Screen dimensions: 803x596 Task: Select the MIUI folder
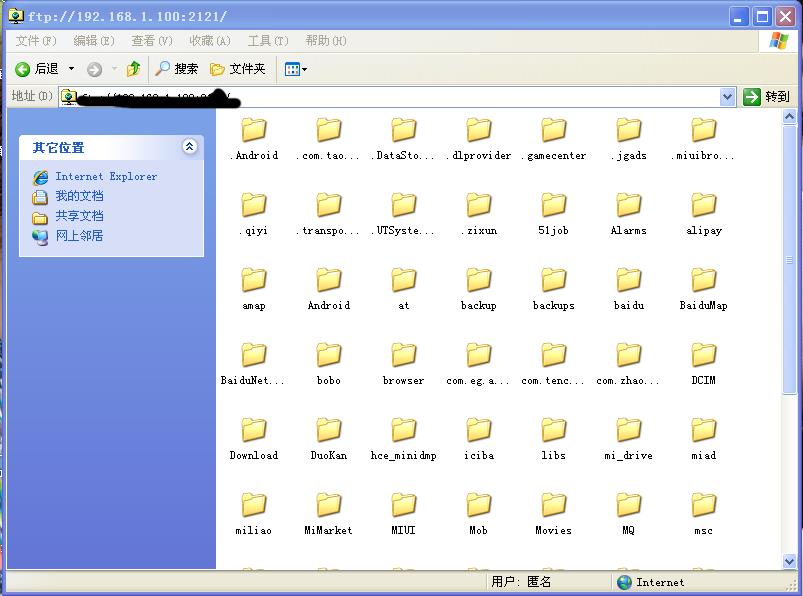coord(404,514)
